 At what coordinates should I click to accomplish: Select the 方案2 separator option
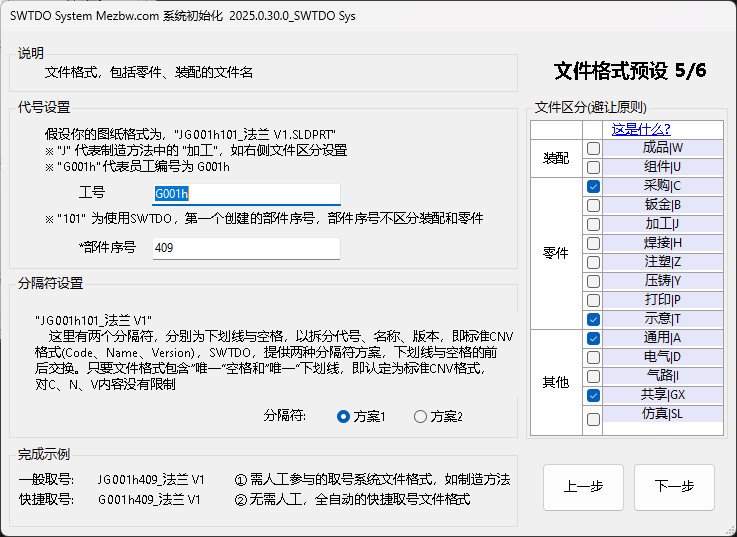(x=420, y=416)
